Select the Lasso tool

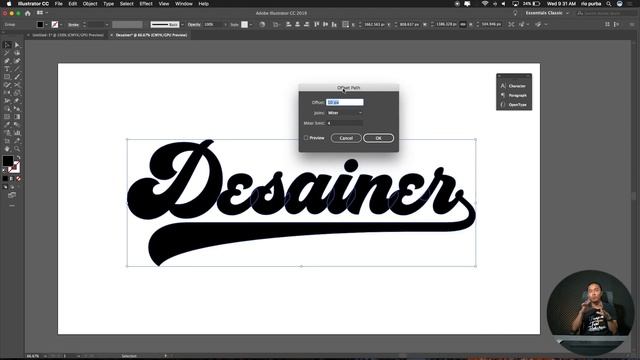(x=17, y=53)
